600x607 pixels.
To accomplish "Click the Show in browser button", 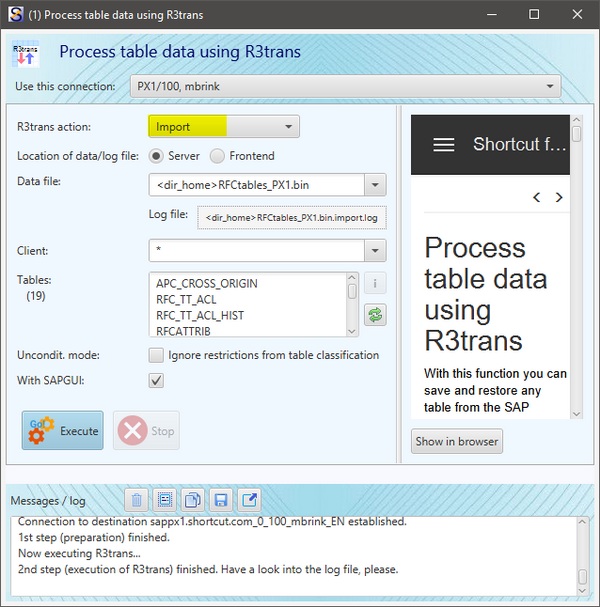I will pos(457,441).
